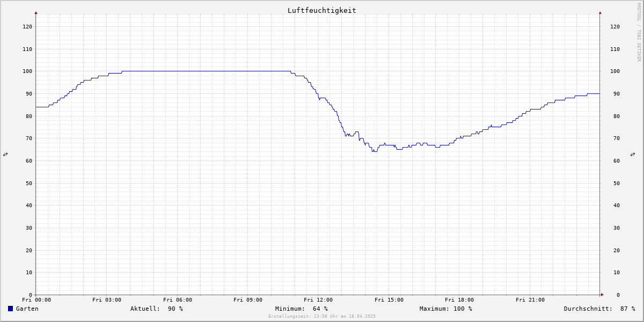Image resolution: width=644 pixels, height=322 pixels.
Task: Click the right y-axis label '0'
Action: point(618,295)
